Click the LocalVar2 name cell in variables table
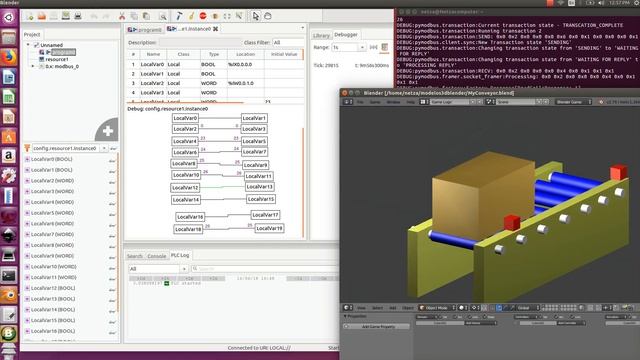 (153, 83)
